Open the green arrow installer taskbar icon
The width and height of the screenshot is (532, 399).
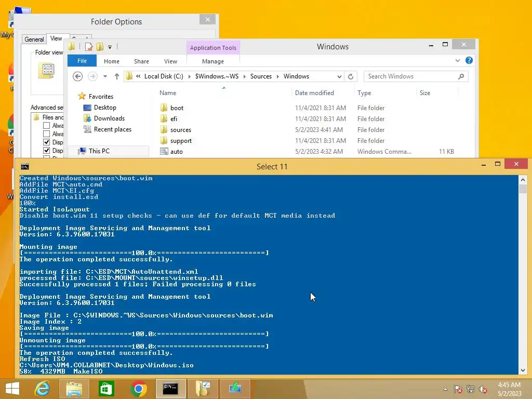[x=235, y=389]
